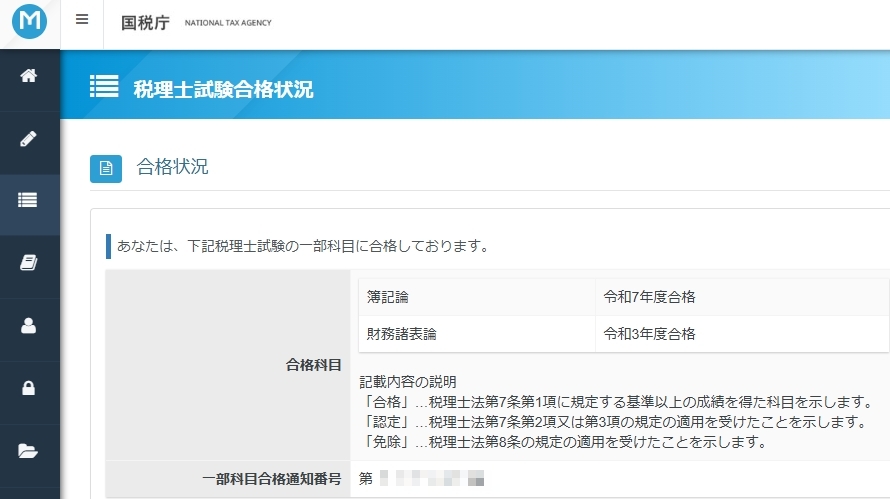This screenshot has height=499, width=890.
Task: Select the 合格状況 section heading
Action: pos(173,167)
